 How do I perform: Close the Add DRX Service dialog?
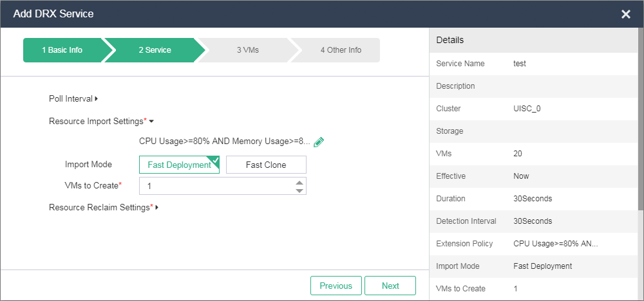[625, 14]
